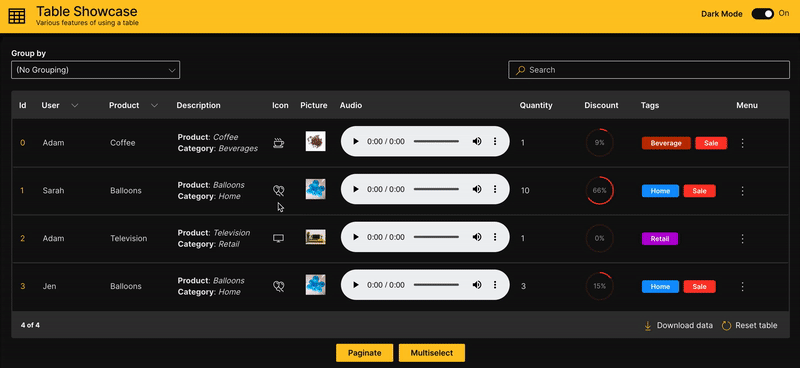This screenshot has height=368, width=800.
Task: Click the audio seek bar in Sarah's row
Action: [x=436, y=189]
